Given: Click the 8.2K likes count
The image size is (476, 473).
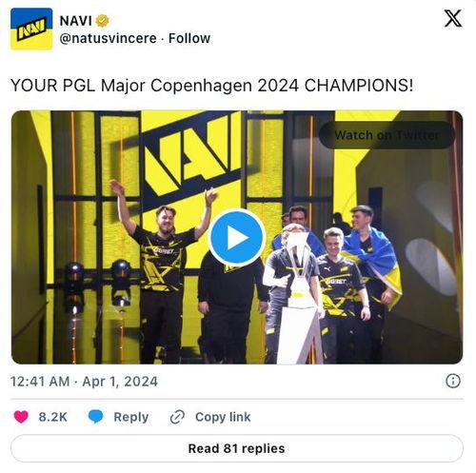Looking at the screenshot, I should pyautogui.click(x=53, y=417).
